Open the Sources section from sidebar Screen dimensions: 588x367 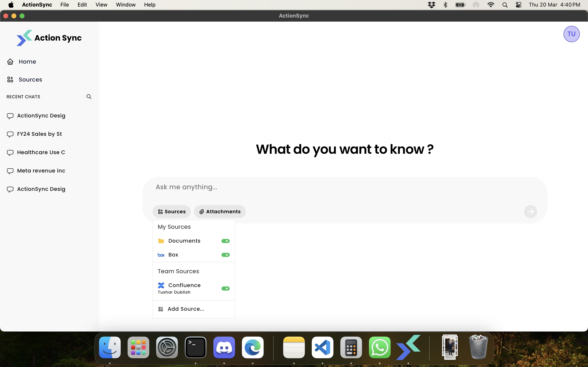(30, 79)
